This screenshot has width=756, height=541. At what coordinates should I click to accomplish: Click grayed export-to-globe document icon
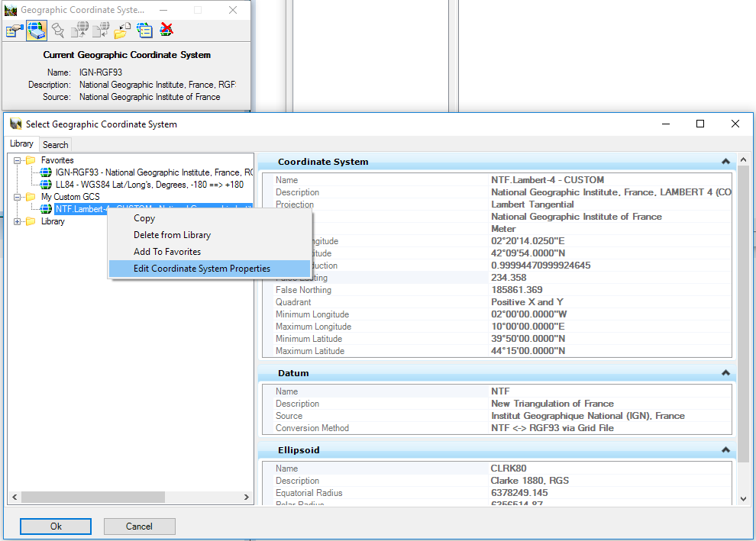(79, 30)
